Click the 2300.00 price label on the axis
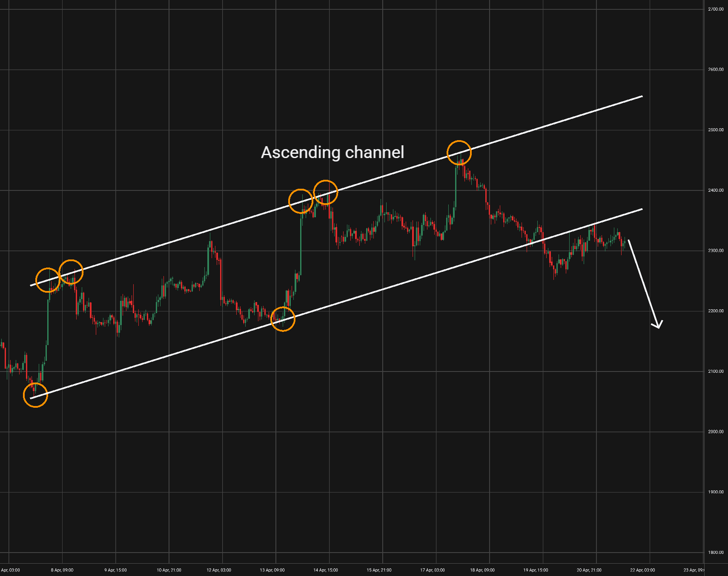 [x=715, y=251]
